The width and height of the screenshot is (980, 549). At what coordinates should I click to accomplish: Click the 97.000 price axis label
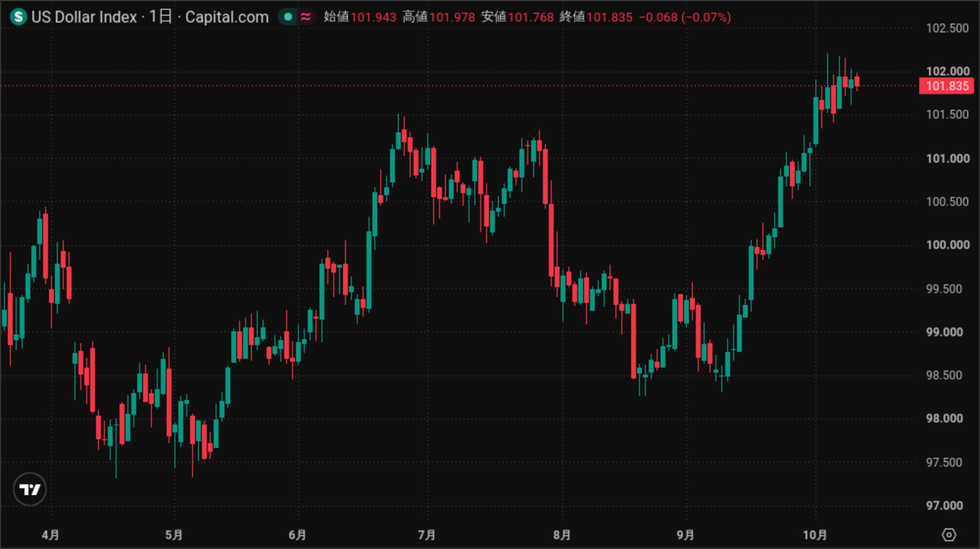point(944,505)
